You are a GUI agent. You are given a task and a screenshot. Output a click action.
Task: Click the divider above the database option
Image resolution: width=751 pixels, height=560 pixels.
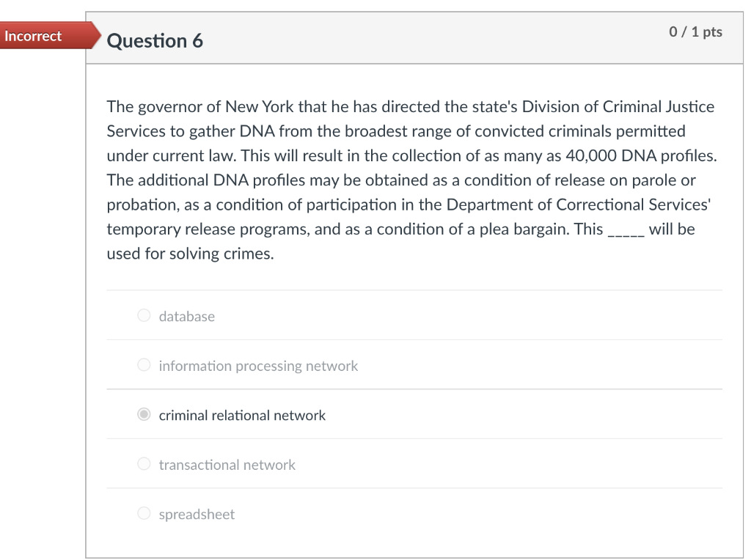(414, 290)
